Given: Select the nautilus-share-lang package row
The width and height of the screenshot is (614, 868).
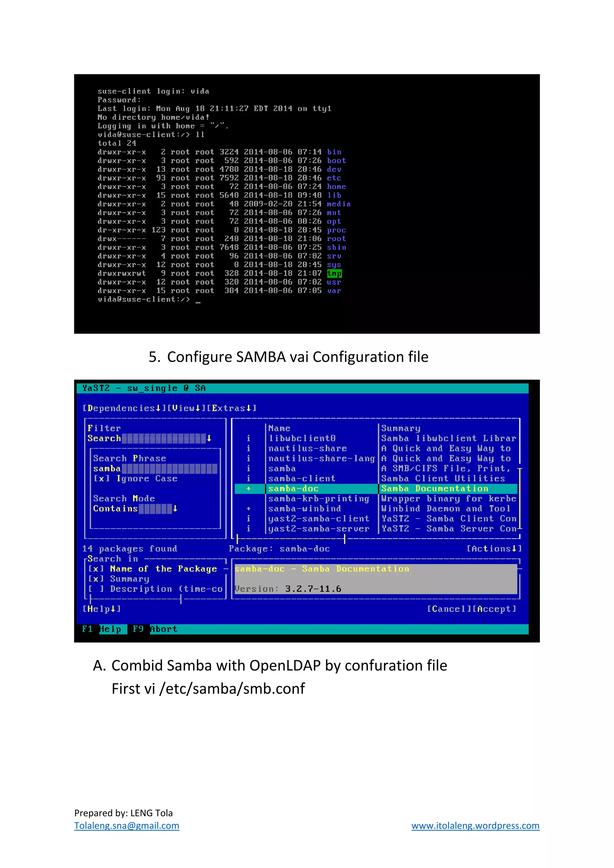Looking at the screenshot, I should point(376,459).
